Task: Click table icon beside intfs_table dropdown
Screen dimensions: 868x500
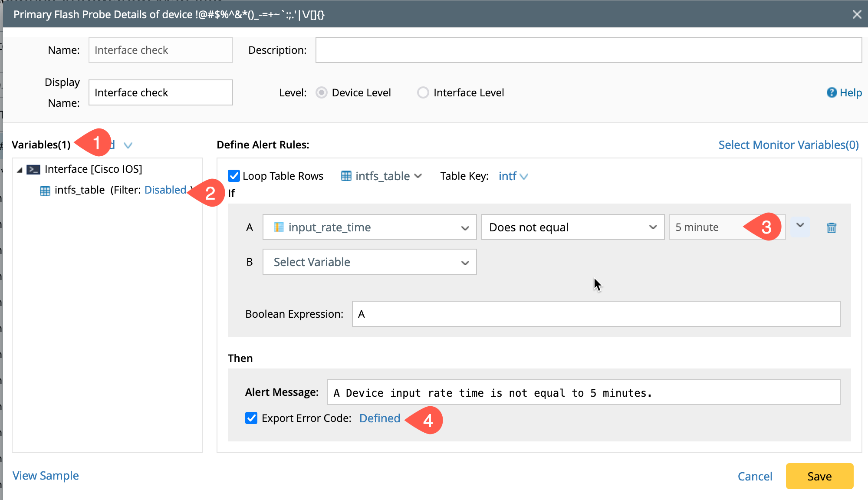Action: [x=346, y=176]
